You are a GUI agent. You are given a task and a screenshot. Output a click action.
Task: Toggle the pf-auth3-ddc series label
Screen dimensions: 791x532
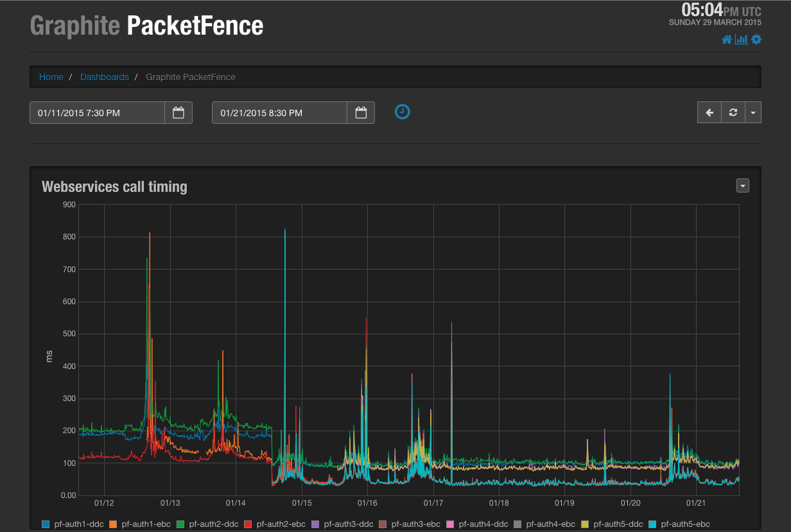coord(349,524)
